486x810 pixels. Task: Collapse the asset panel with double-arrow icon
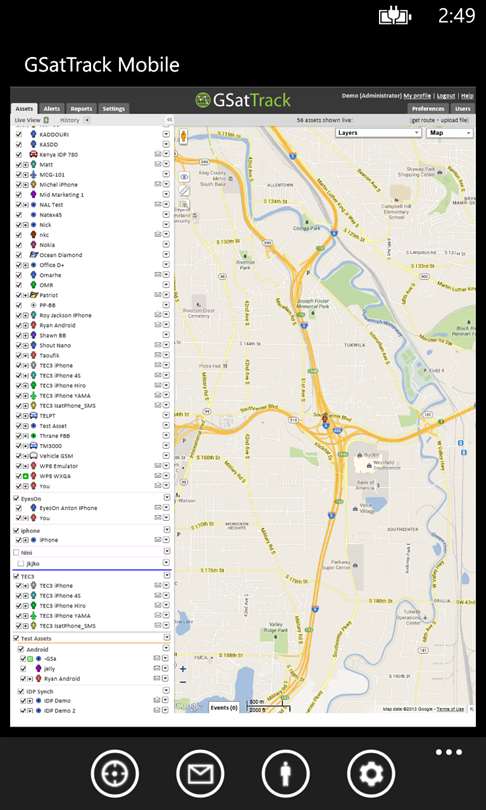tap(168, 120)
